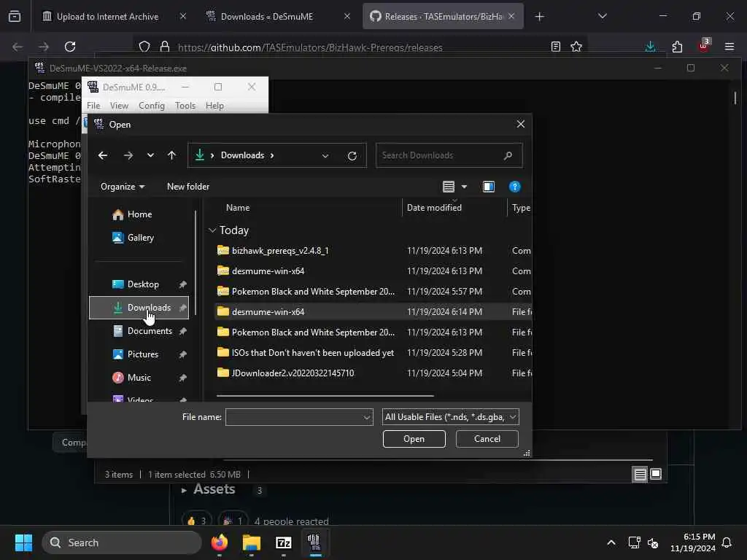Change the view layout icon
Viewport: 747px width, 560px height.
pos(449,187)
